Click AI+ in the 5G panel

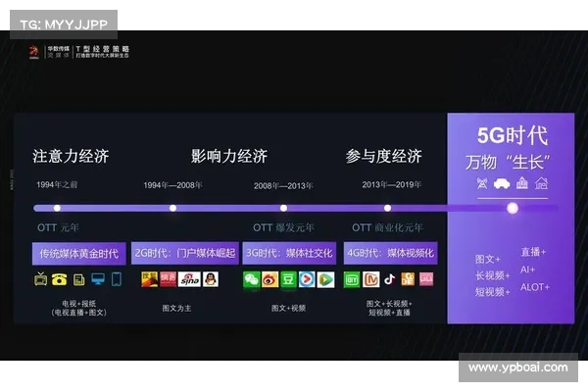[527, 269]
